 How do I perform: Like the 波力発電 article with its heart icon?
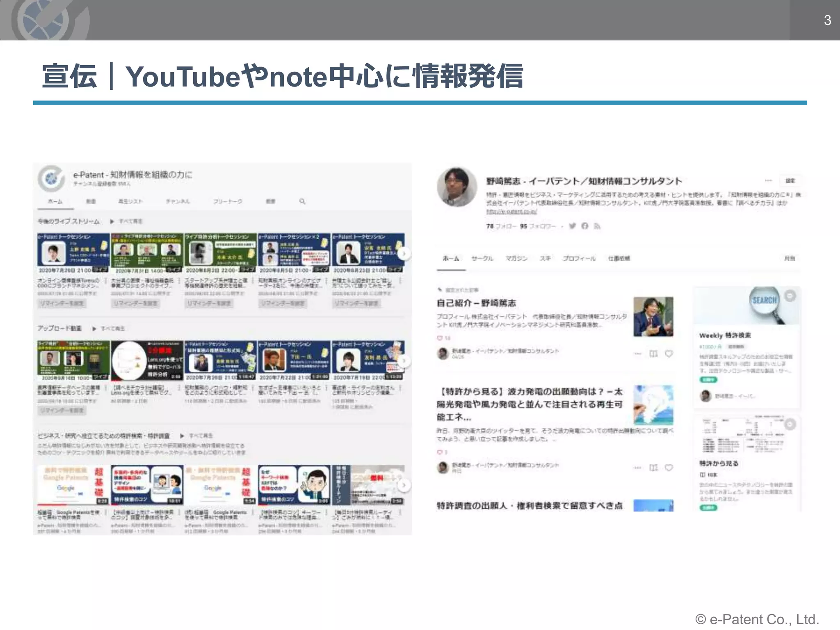(669, 468)
